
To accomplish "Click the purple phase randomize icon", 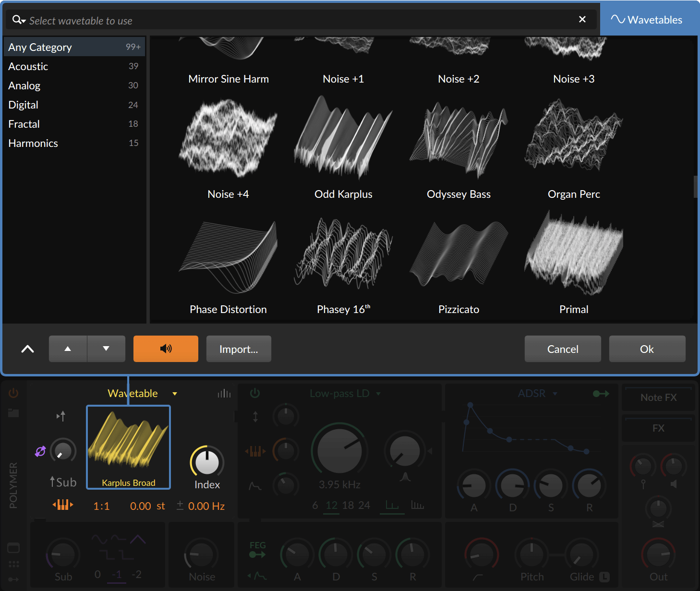I will pyautogui.click(x=40, y=451).
